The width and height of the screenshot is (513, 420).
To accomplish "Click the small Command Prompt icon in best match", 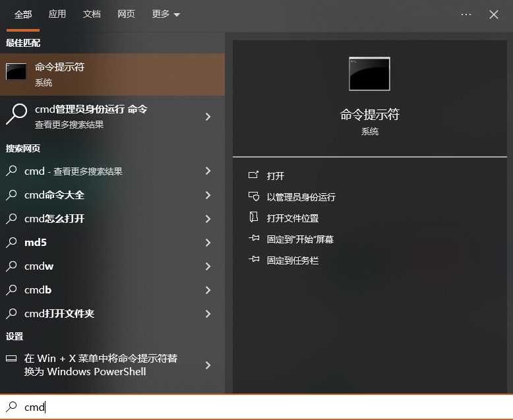I will click(16, 71).
